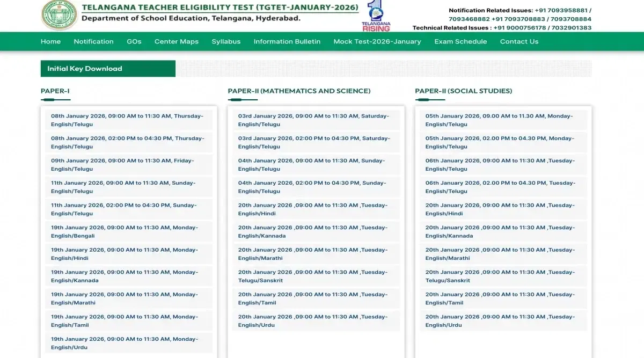The image size is (644, 358).
Task: Go to the GOs page
Action: 134,41
